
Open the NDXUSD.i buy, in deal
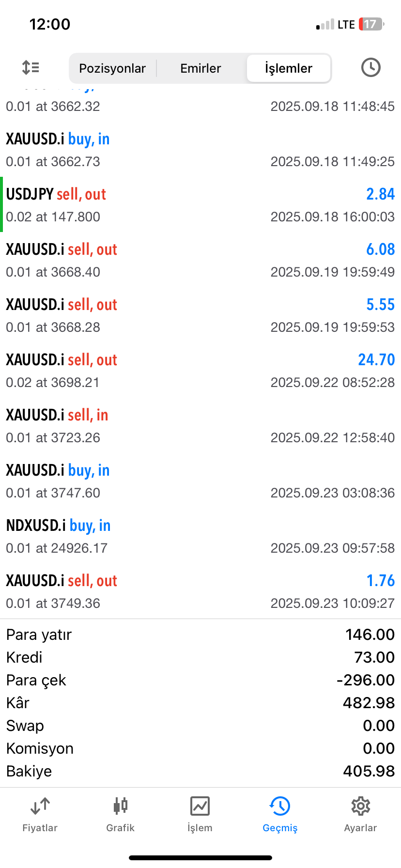[x=200, y=536]
